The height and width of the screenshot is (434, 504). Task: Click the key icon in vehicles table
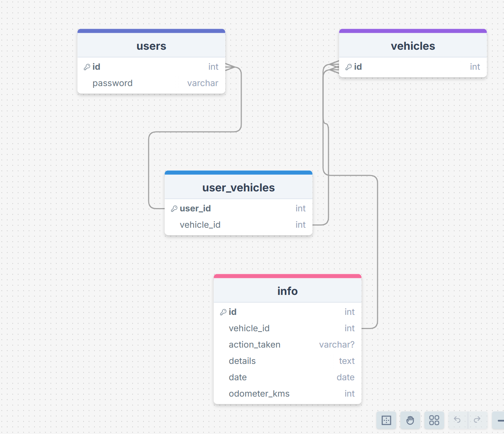[348, 67]
